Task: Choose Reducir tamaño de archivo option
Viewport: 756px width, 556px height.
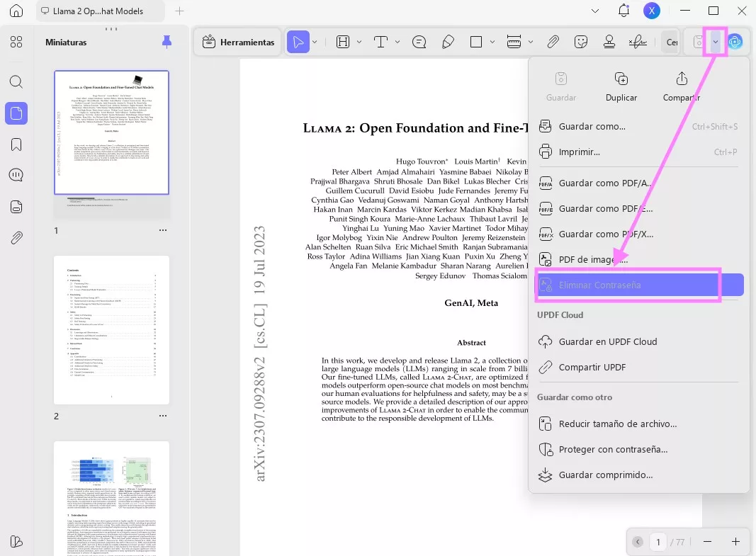Action: (638, 424)
